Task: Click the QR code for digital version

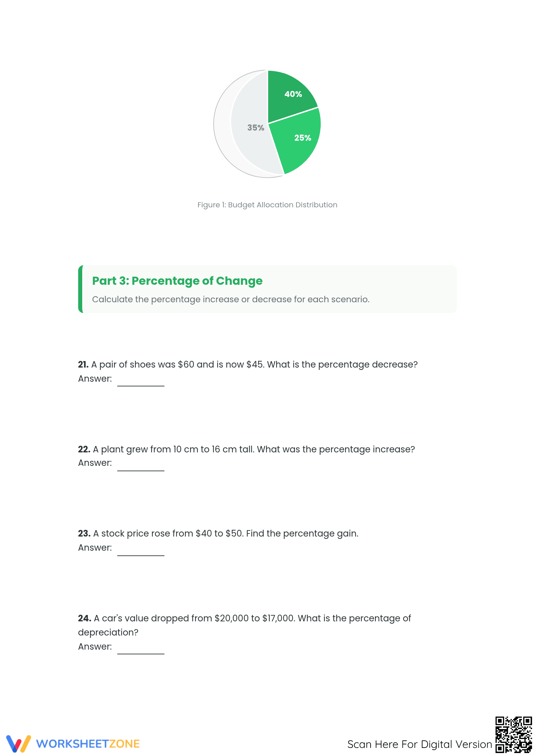Action: (x=513, y=734)
